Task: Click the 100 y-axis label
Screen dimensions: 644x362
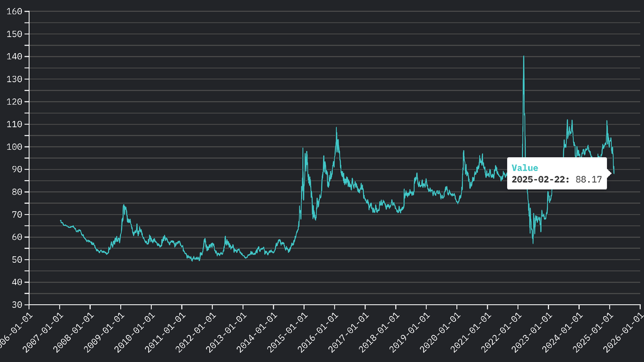Action: coord(15,147)
